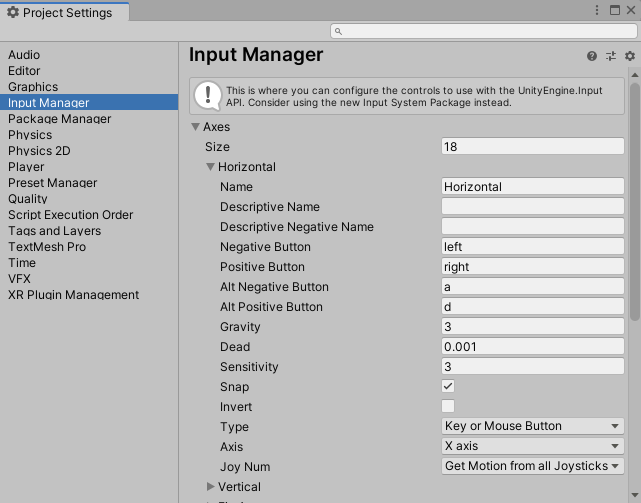
Task: Open XR Plugin Management settings
Action: pos(89,294)
